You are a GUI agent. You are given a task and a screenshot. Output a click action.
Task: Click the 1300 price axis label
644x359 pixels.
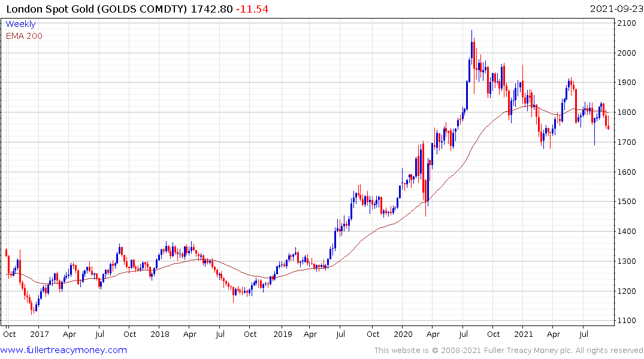click(627, 261)
